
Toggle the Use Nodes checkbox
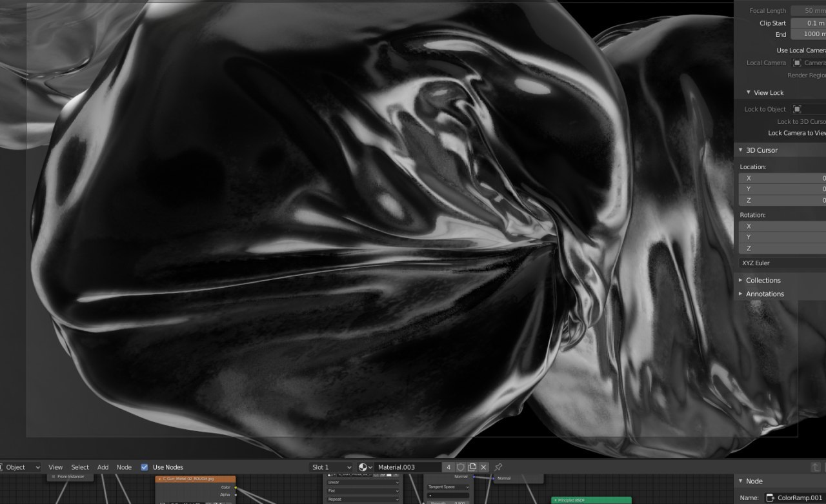(x=145, y=467)
